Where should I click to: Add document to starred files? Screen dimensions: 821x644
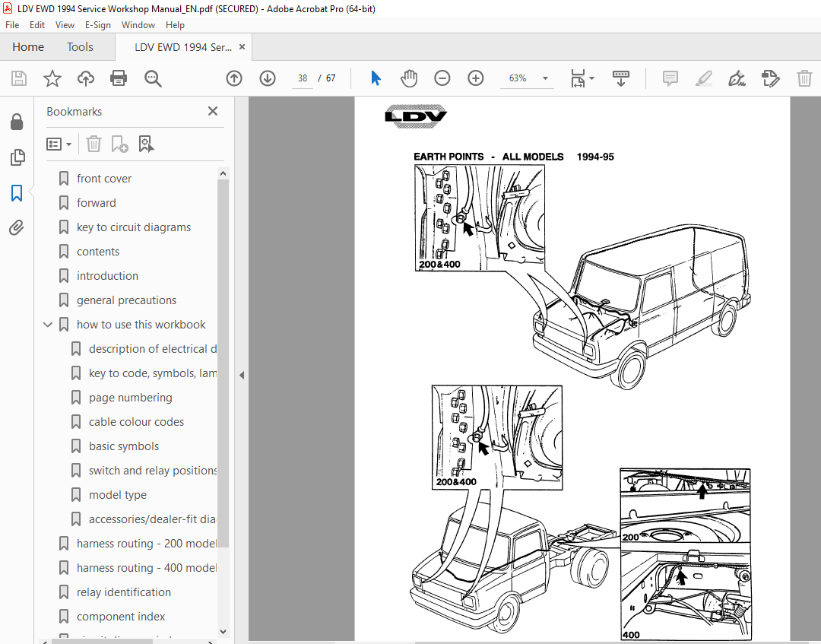click(x=52, y=78)
